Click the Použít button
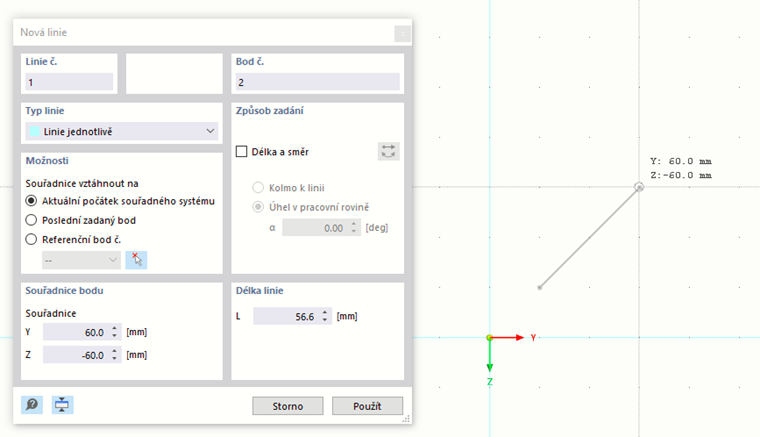 (368, 406)
